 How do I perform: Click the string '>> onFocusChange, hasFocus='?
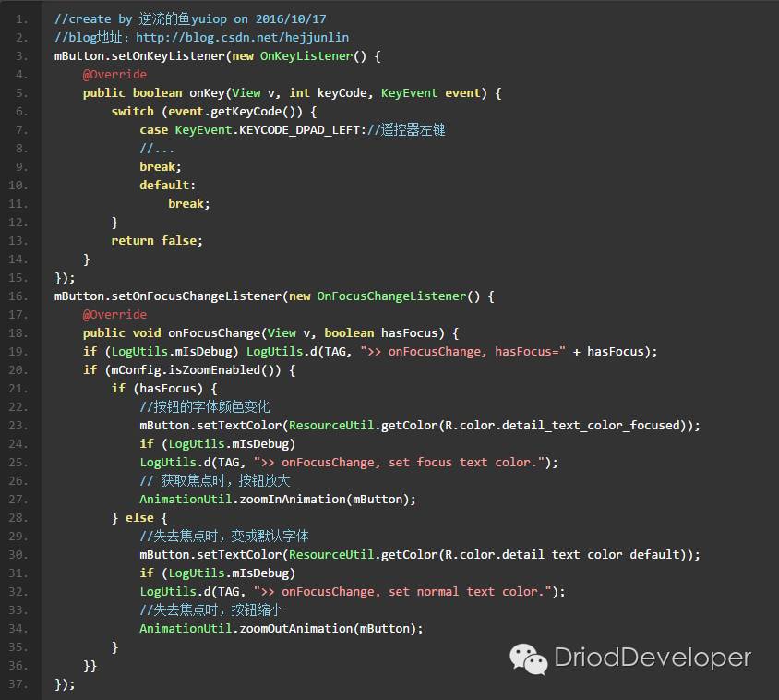click(x=462, y=352)
